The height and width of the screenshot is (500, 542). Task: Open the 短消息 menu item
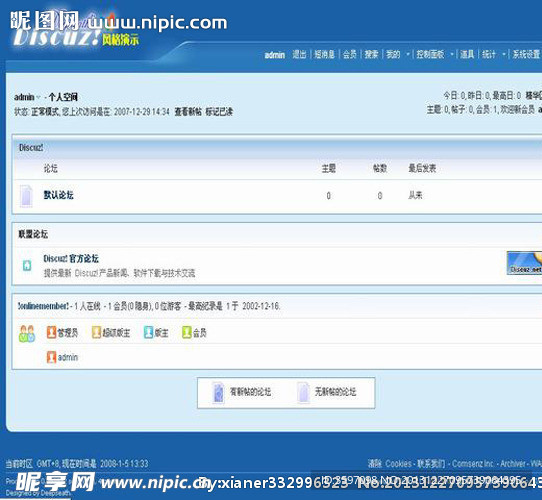[x=324, y=54]
